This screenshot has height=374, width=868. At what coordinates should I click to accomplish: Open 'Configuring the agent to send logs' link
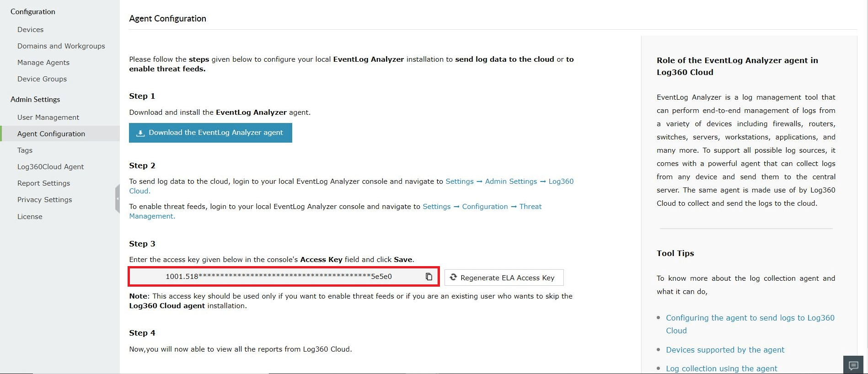point(750,324)
